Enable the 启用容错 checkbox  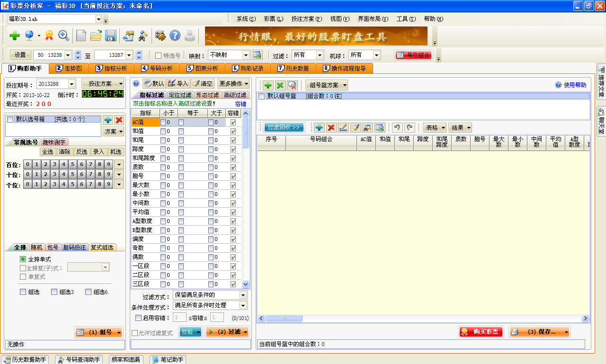[x=138, y=317]
